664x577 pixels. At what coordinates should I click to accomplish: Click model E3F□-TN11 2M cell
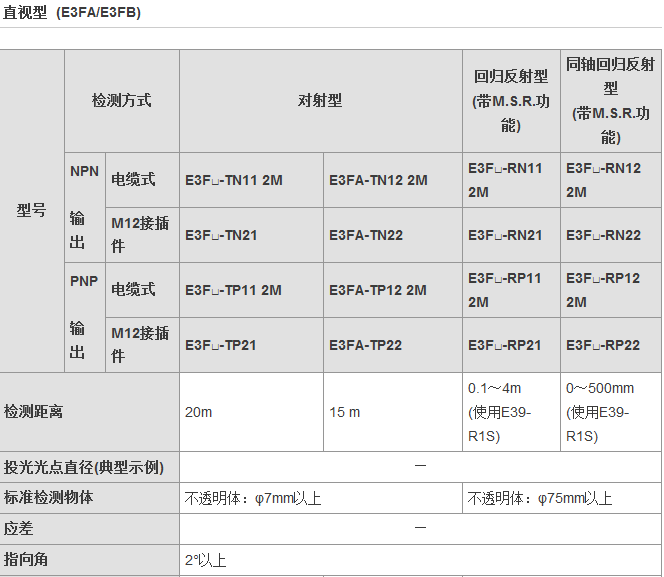click(x=234, y=181)
